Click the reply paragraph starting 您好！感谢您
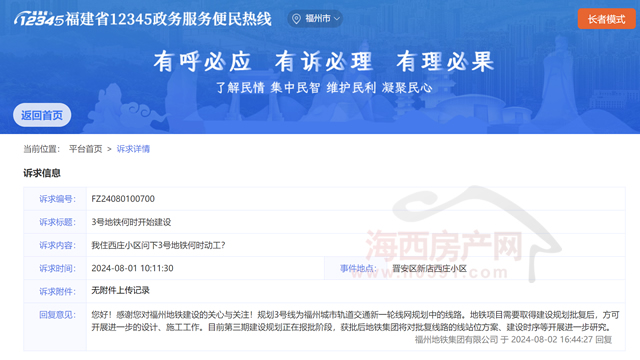This screenshot has width=640, height=360. click(x=355, y=321)
